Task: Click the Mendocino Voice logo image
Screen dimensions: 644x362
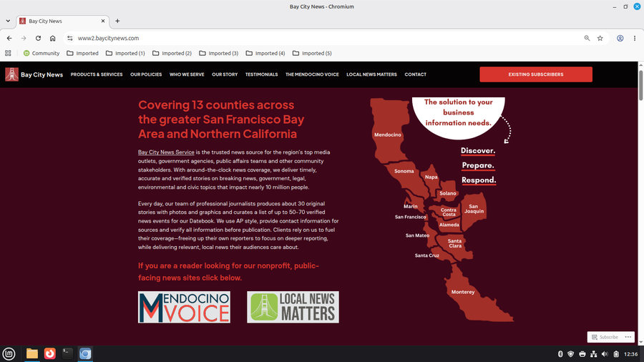Action: [184, 307]
